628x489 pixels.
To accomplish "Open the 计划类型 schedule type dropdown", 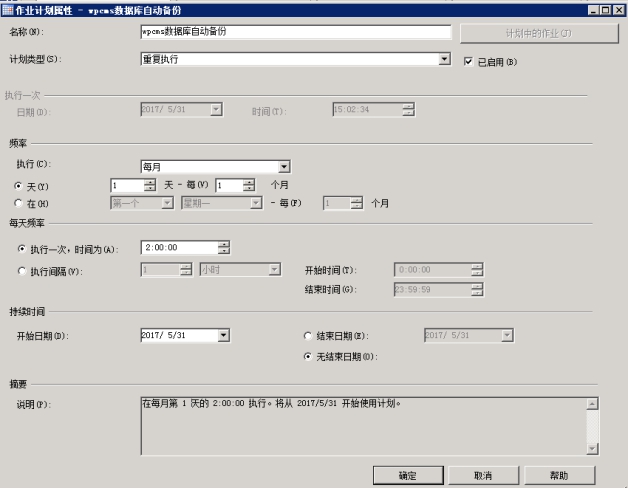I will pos(445,60).
